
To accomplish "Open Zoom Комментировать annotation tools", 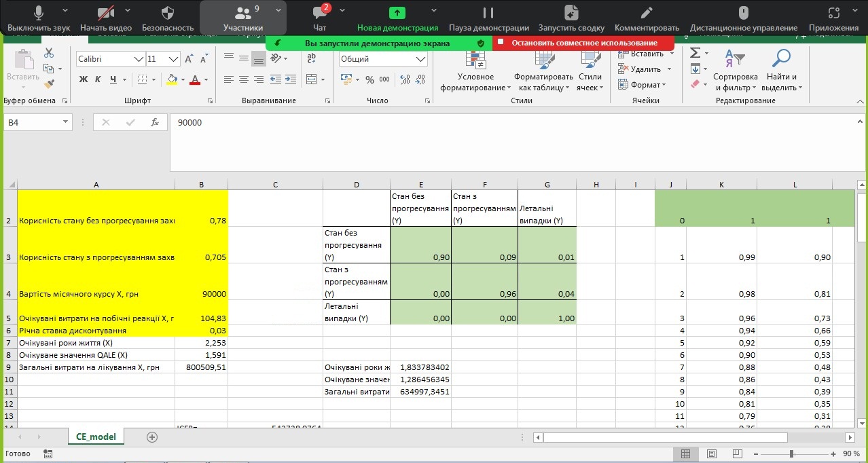I will click(647, 18).
